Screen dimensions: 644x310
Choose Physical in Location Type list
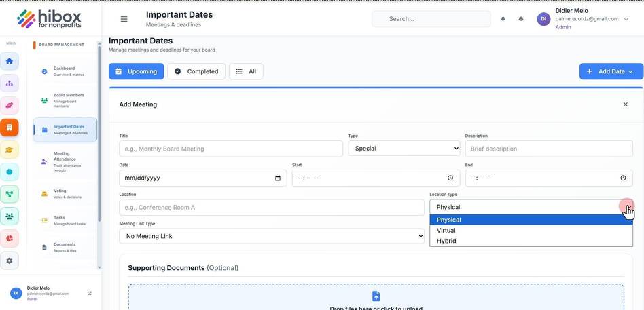pyautogui.click(x=531, y=220)
